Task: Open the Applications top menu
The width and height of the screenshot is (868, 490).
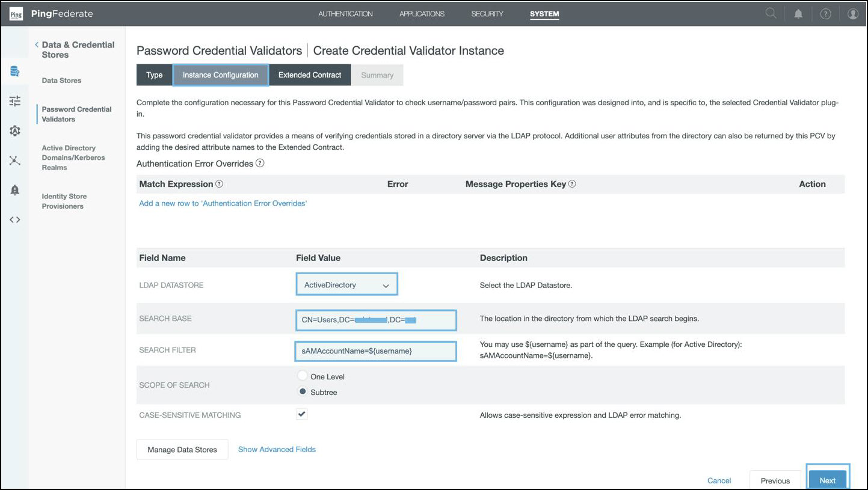Action: (x=422, y=14)
